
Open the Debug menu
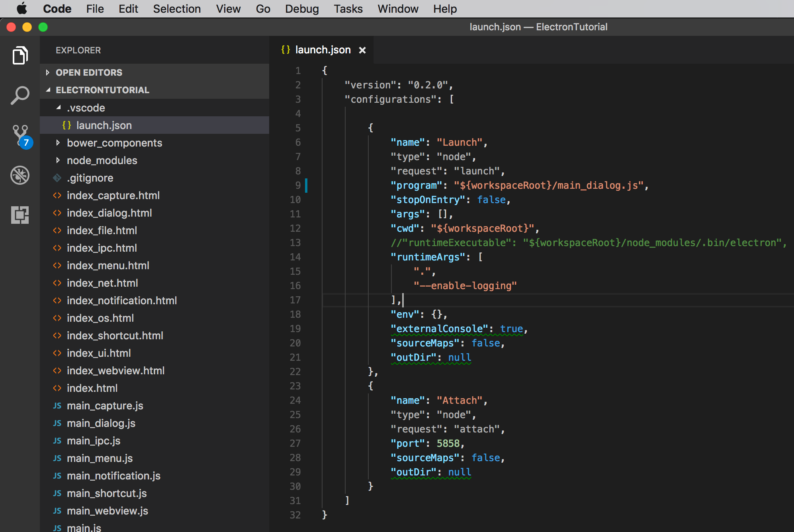302,9
